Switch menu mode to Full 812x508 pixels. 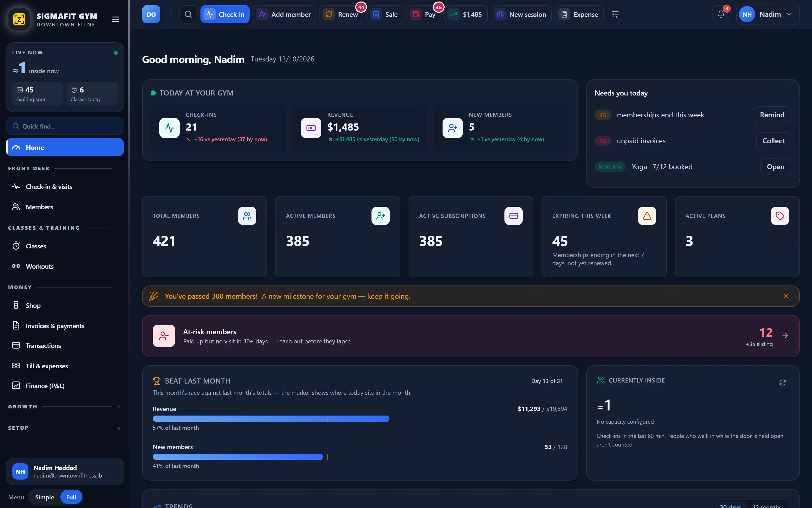point(71,497)
